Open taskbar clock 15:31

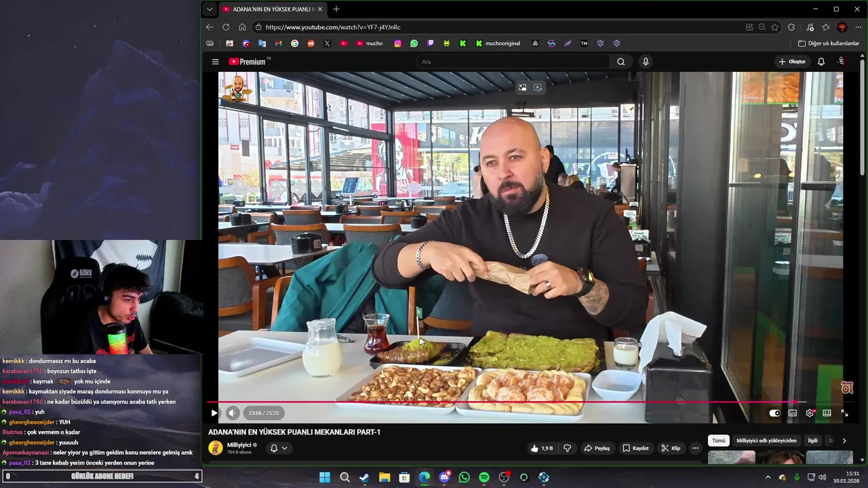(847, 477)
